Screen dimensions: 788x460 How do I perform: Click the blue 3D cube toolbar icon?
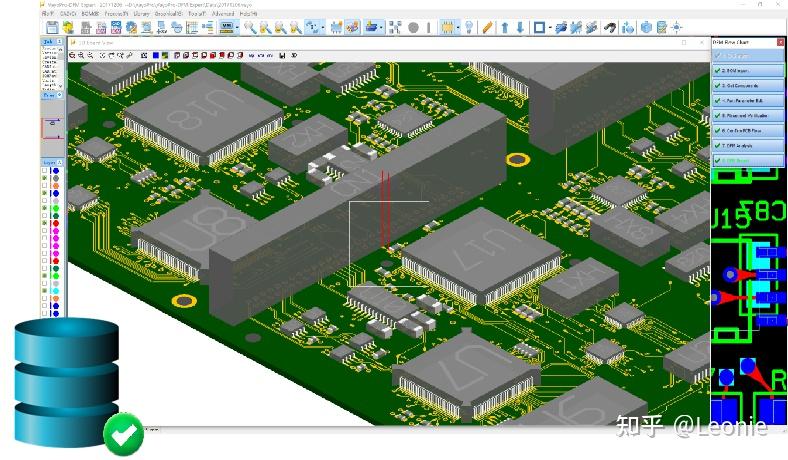[x=647, y=27]
